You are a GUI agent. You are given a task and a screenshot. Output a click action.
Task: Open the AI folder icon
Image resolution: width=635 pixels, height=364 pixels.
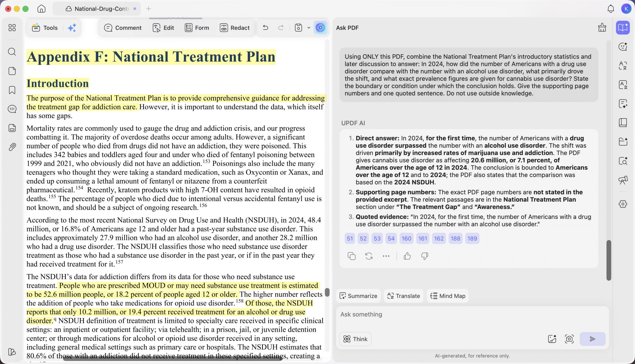(623, 142)
